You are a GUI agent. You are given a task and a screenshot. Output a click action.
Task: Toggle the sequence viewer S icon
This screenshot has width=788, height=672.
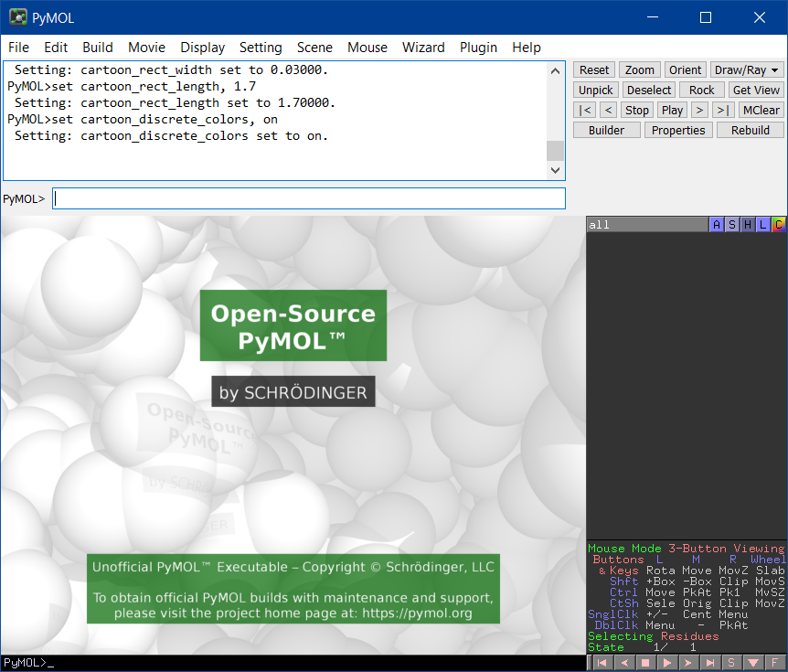coord(731,663)
